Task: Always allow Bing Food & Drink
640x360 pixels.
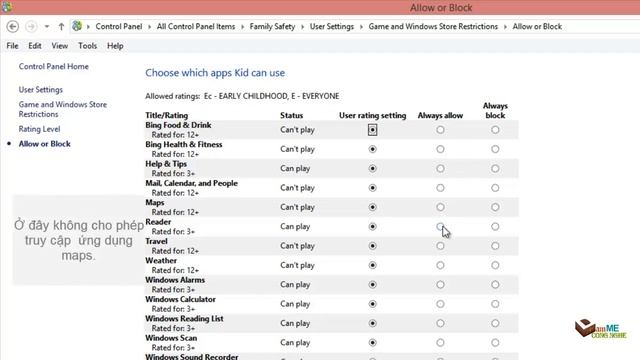Action: click(x=440, y=130)
